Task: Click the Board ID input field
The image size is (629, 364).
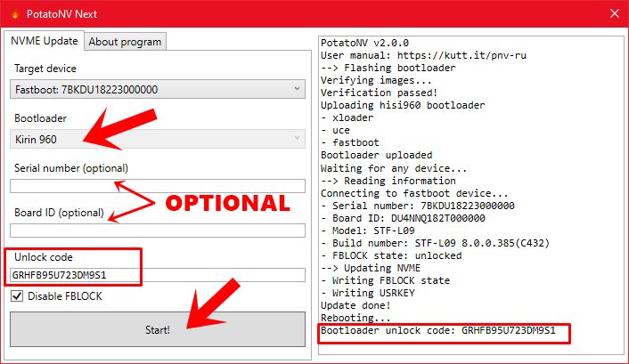Action: (x=157, y=231)
